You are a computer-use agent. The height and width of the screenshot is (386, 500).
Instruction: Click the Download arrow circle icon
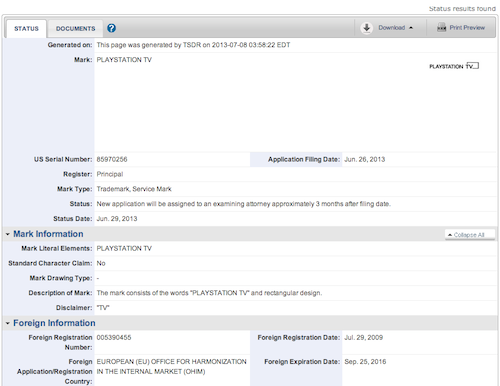(x=367, y=28)
